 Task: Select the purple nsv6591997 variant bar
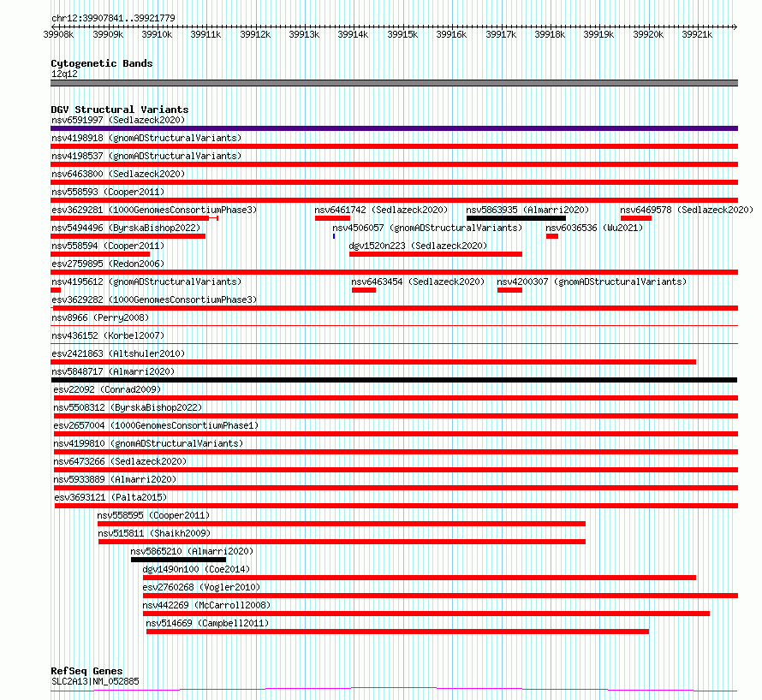coord(394,128)
